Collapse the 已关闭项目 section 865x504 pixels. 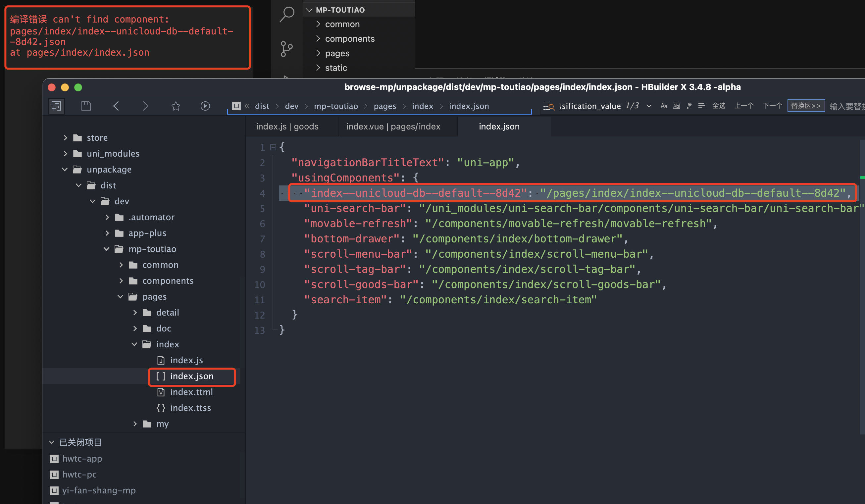[51, 442]
